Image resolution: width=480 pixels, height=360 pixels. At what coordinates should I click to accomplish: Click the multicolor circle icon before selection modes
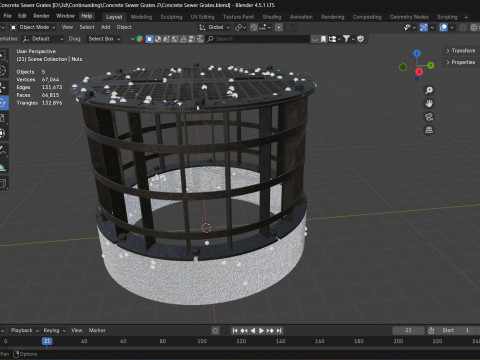tap(140, 39)
